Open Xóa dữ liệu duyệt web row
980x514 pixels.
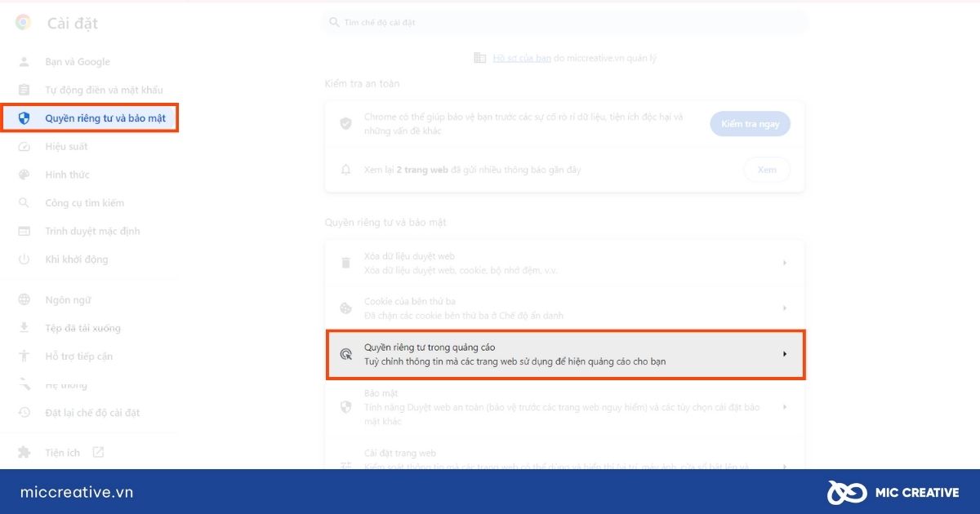click(564, 263)
